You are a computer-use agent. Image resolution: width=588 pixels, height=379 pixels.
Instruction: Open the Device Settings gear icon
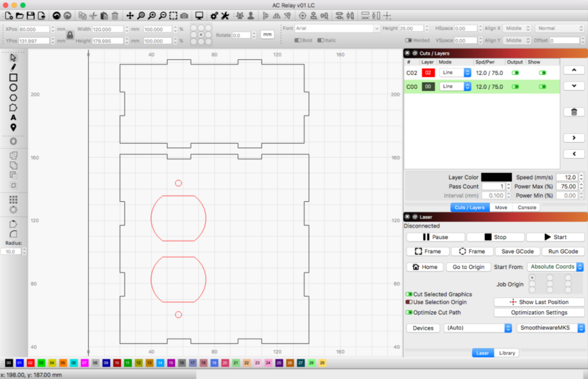point(213,15)
